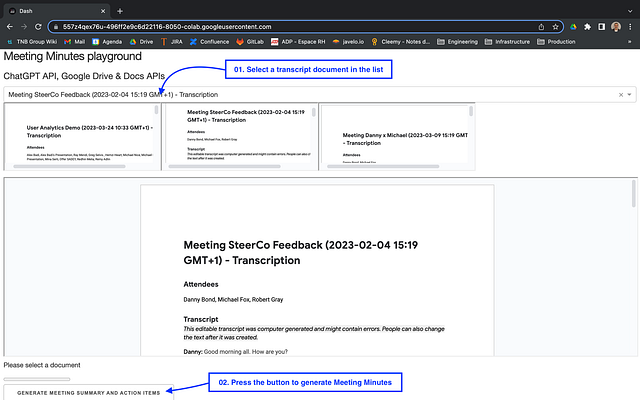Screen dimensions: 640x400
Task: Open the Extensions puzzle icon
Action: [x=587, y=27]
